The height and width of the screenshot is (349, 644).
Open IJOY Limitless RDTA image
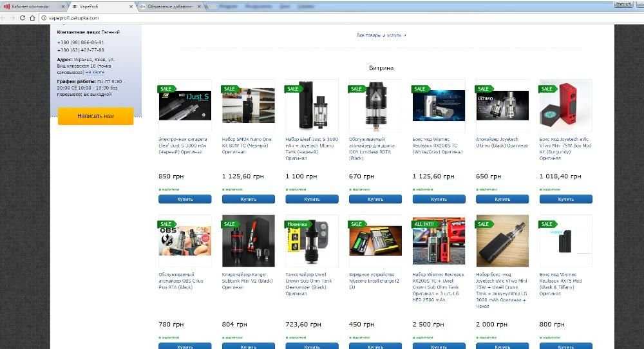(375, 106)
